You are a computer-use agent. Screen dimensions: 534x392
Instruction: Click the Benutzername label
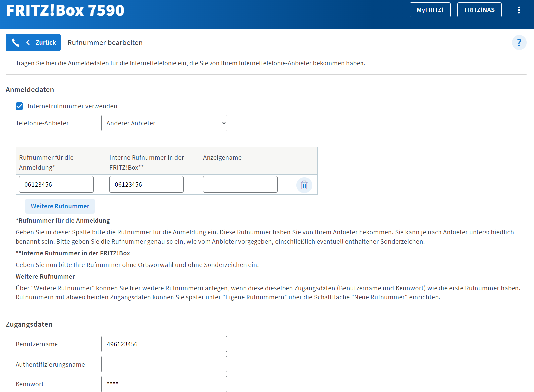37,344
